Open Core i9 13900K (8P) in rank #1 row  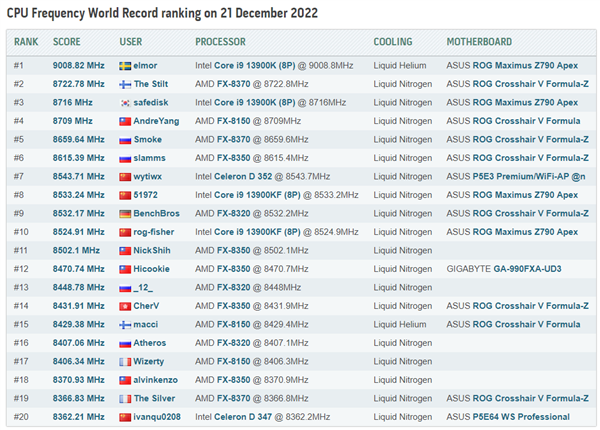(x=254, y=65)
